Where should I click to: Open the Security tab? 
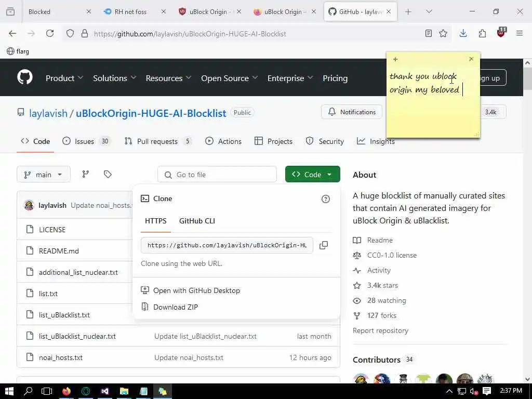[325, 141]
